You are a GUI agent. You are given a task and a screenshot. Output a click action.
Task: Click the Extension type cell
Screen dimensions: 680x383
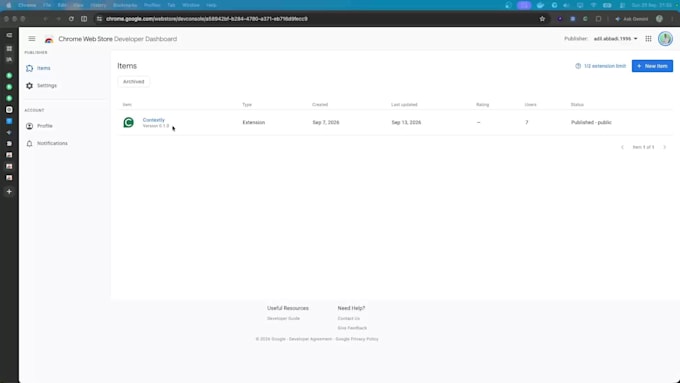(x=254, y=122)
